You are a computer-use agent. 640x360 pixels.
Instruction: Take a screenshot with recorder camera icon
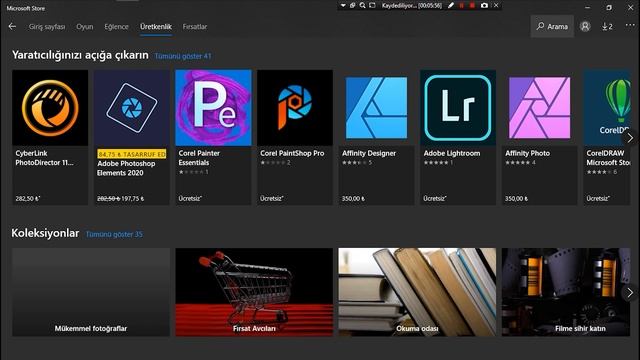click(484, 5)
